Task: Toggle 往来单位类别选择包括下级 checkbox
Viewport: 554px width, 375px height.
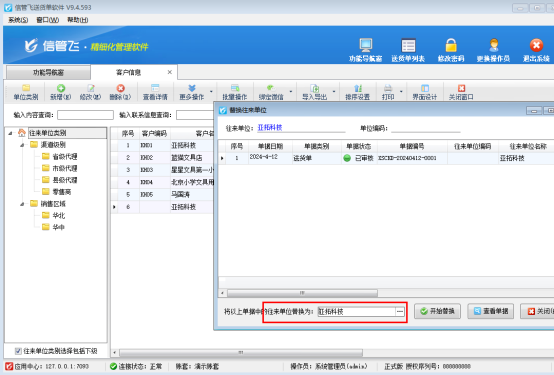Action: (18, 351)
